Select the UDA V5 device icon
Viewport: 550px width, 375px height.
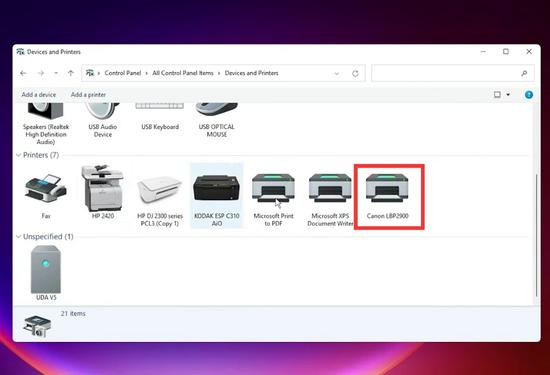pyautogui.click(x=46, y=269)
